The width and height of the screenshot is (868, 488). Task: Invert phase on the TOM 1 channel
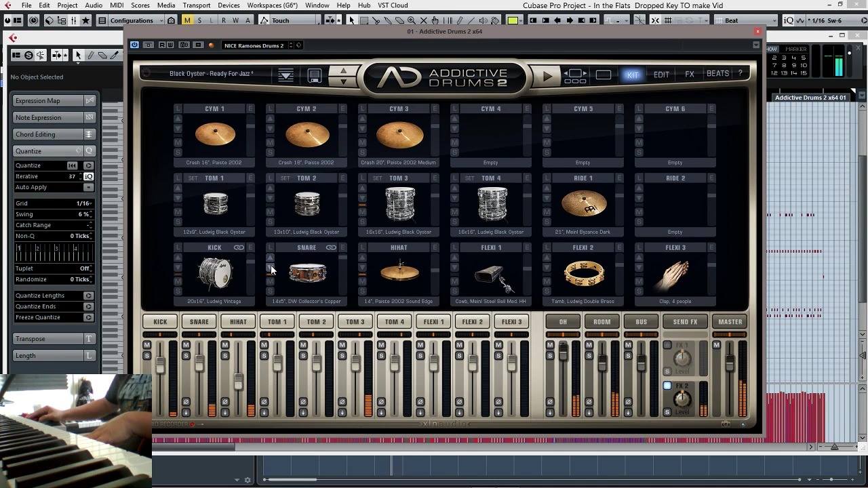[x=264, y=402]
